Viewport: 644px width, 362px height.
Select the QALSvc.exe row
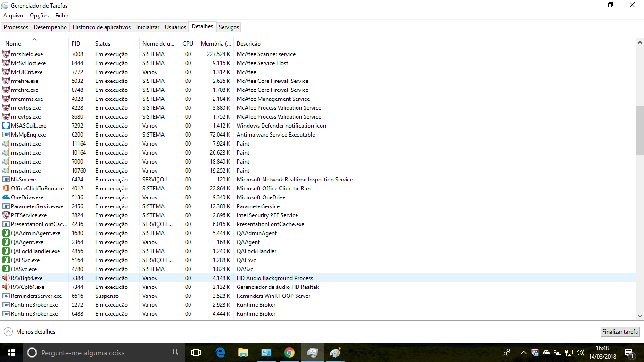pyautogui.click(x=318, y=260)
